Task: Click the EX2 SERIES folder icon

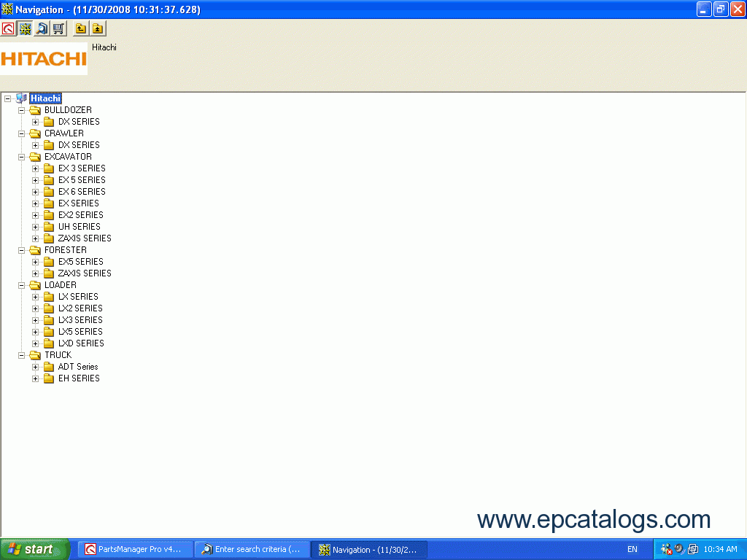Action: click(49, 215)
